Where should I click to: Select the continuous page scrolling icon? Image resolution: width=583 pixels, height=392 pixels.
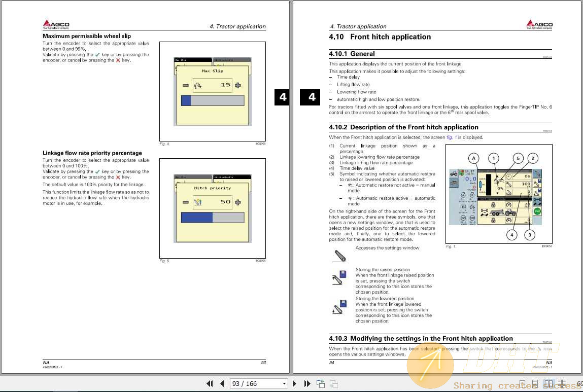point(535,384)
